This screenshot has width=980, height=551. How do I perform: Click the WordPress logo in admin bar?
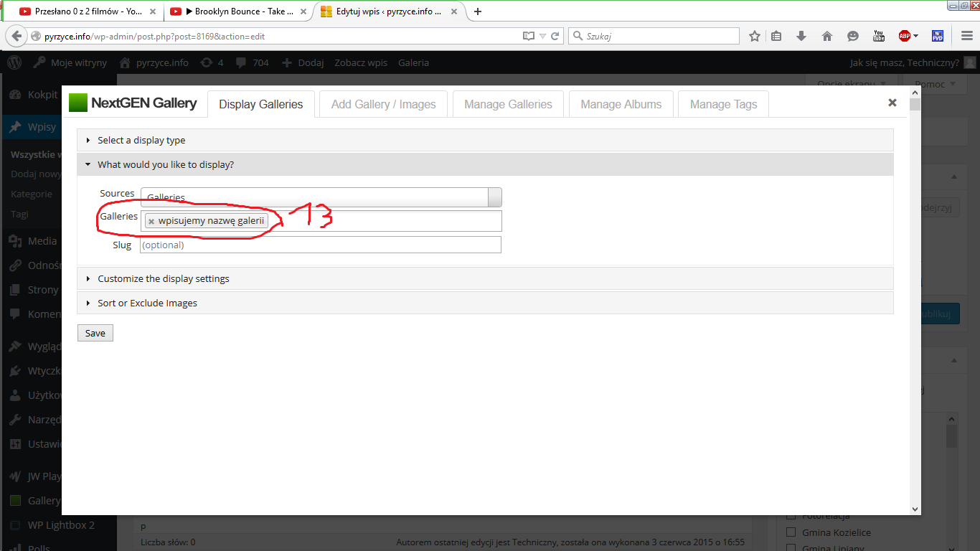(x=14, y=62)
